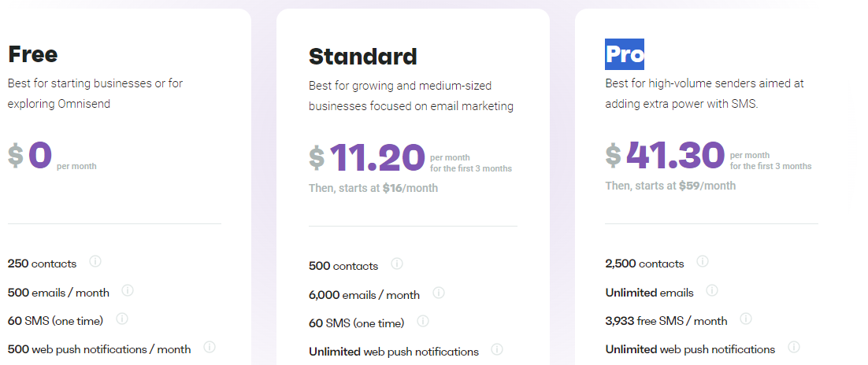Screen dimensions: 868x365
Task: Click info icon beside Unlimited emails
Action: click(712, 290)
